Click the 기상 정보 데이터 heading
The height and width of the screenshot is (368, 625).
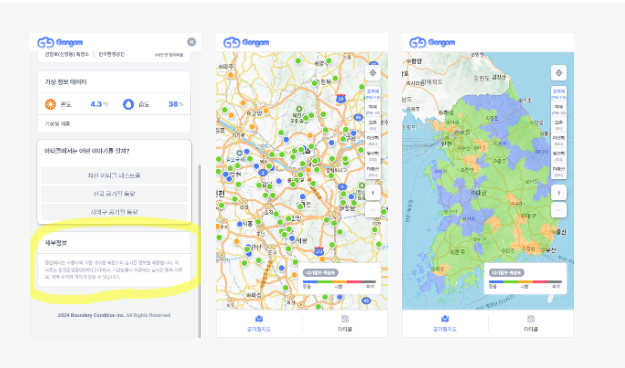pyautogui.click(x=65, y=82)
